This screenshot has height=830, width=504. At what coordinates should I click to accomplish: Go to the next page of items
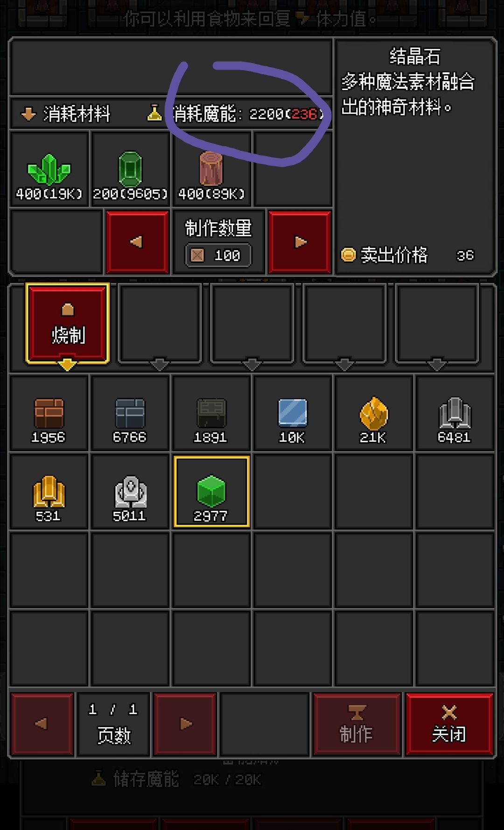coord(185,724)
